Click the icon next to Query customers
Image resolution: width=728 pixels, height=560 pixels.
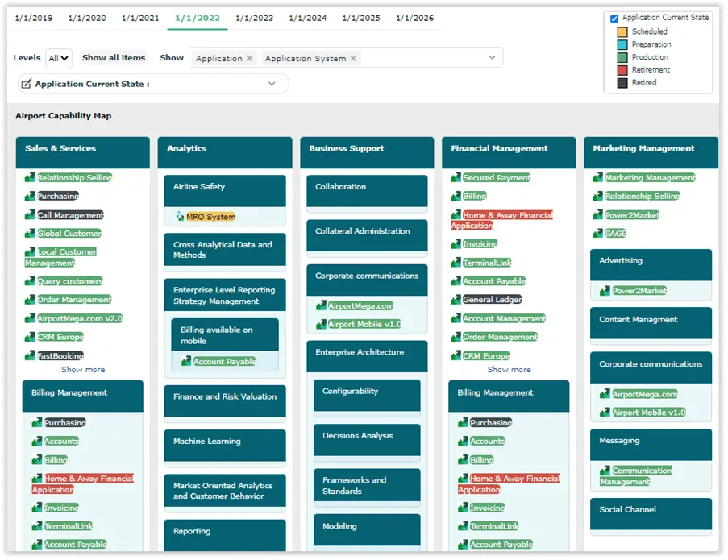pos(30,280)
